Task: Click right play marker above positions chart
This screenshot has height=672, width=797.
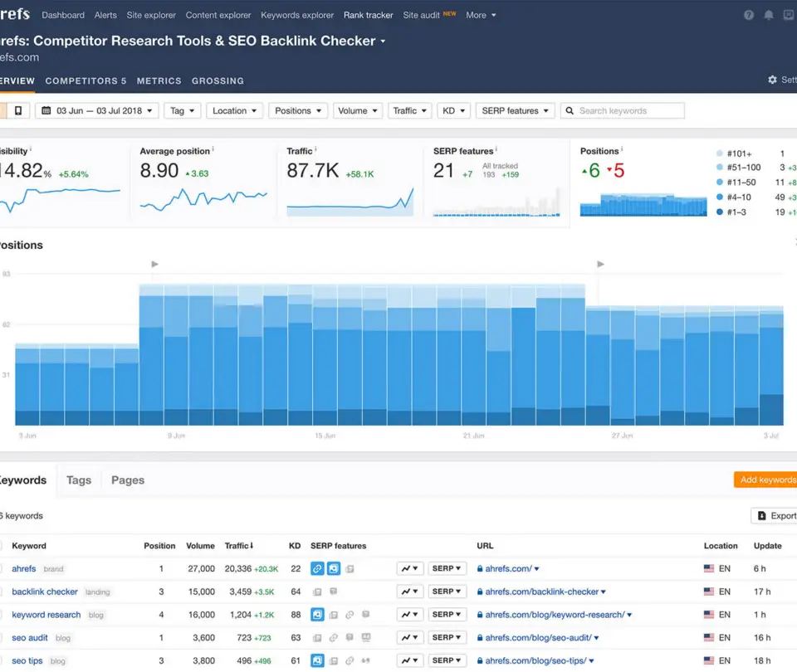Action: pos(601,264)
